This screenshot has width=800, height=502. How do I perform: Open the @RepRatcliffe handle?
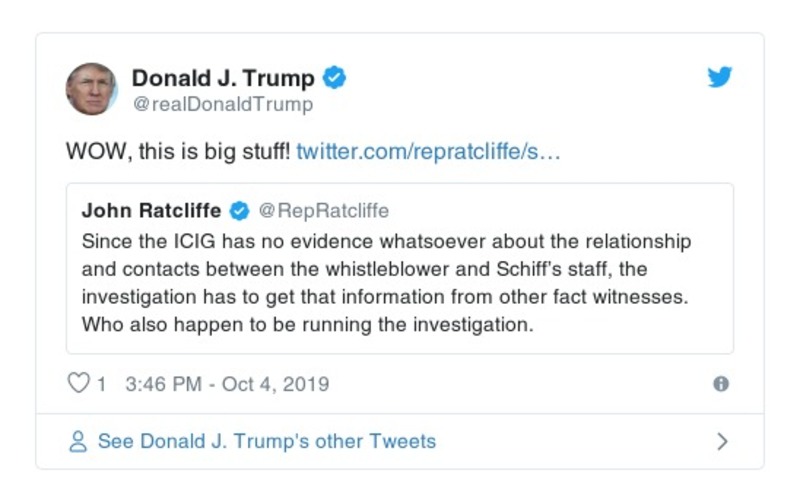click(324, 211)
